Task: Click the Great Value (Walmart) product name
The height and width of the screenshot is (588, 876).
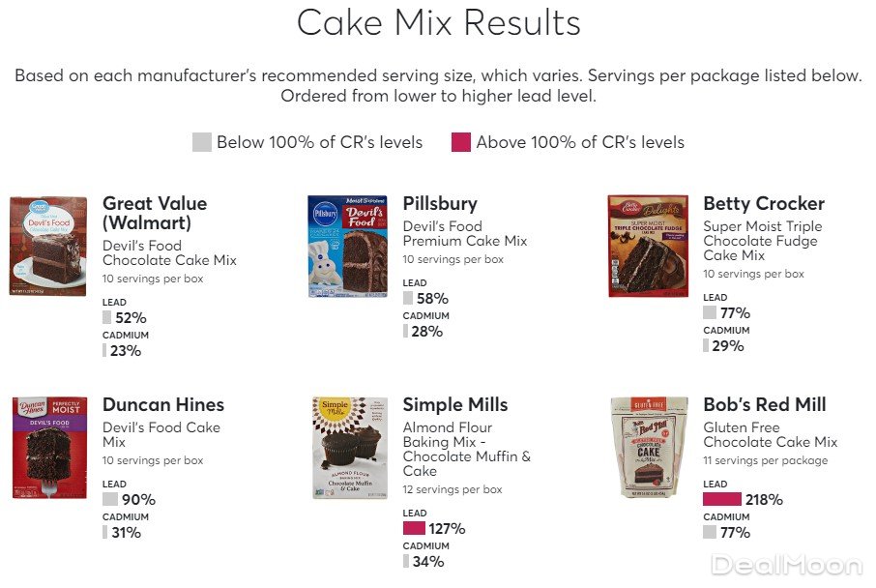Action: point(155,214)
